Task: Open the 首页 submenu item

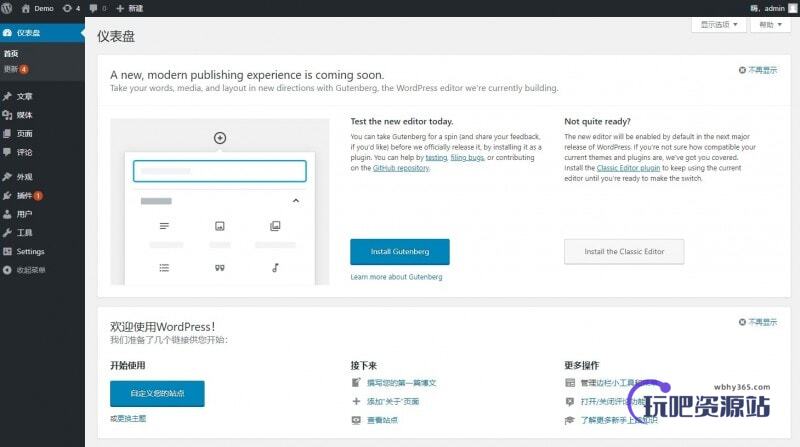Action: (x=11, y=54)
